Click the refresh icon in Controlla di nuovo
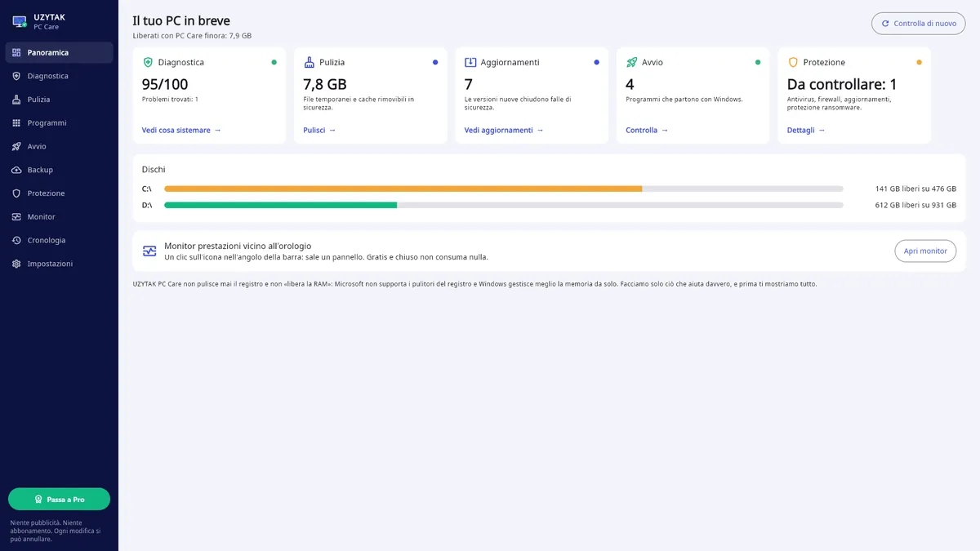Viewport: 980px width, 551px height. [885, 24]
